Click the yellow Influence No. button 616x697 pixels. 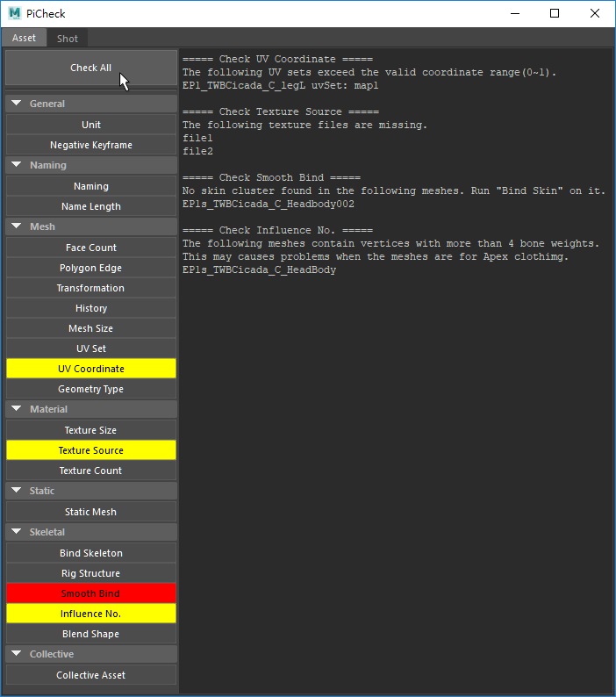pyautogui.click(x=91, y=614)
